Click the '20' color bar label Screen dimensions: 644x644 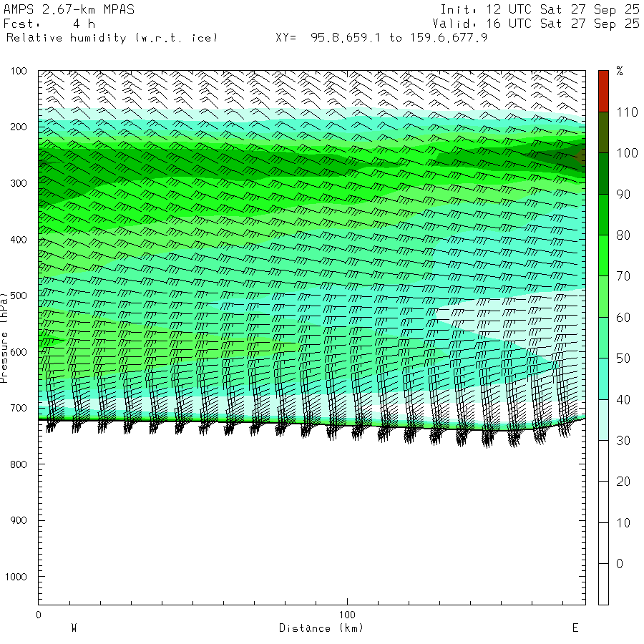[623, 482]
